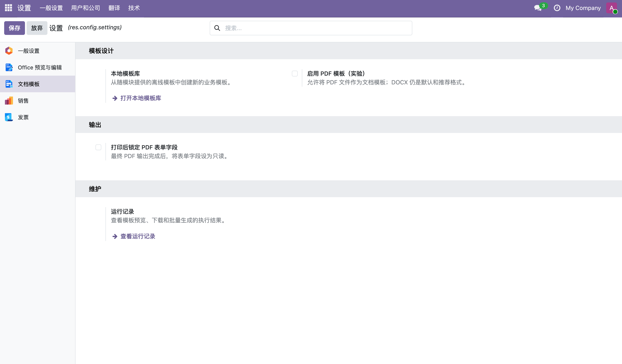
Task: Click the 本地模板库 setting label
Action: [125, 74]
